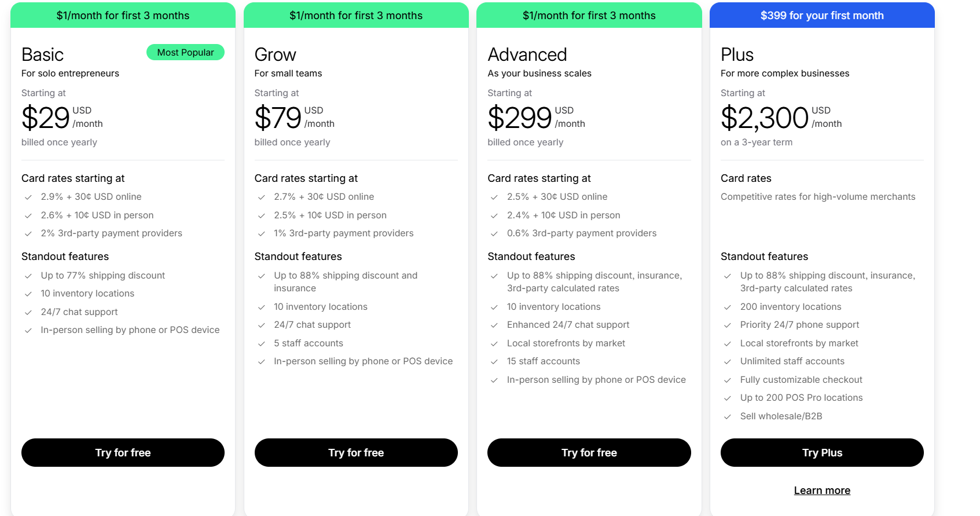980x516 pixels.
Task: Click the checkmark next to 15 staff accounts
Action: click(494, 362)
